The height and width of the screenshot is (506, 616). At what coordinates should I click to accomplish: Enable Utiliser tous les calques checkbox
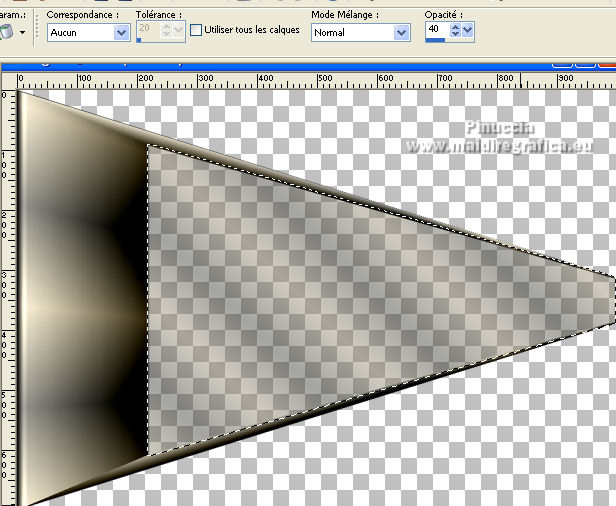196,30
